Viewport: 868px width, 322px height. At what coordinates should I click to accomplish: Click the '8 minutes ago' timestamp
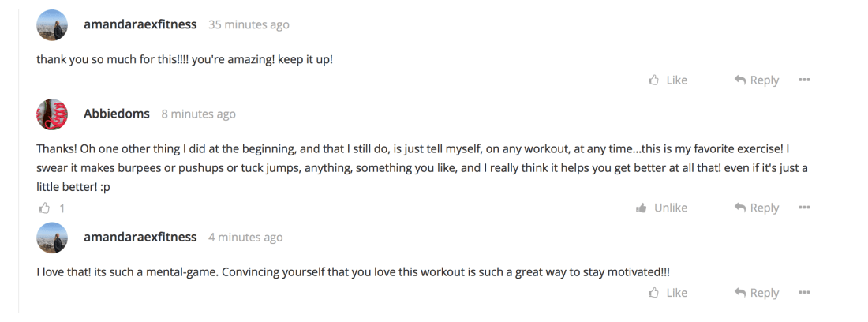tap(198, 114)
